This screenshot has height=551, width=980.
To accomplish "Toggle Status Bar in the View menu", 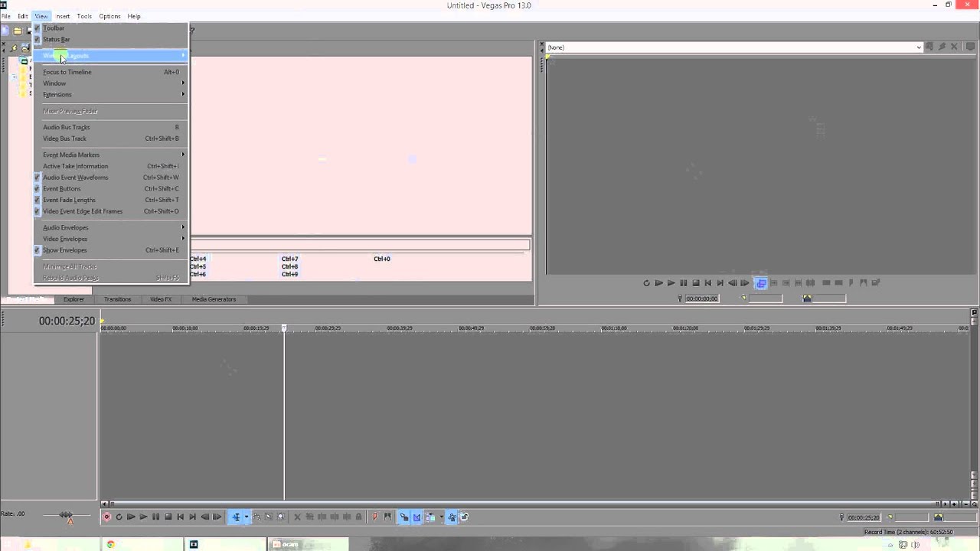I will [x=110, y=39].
